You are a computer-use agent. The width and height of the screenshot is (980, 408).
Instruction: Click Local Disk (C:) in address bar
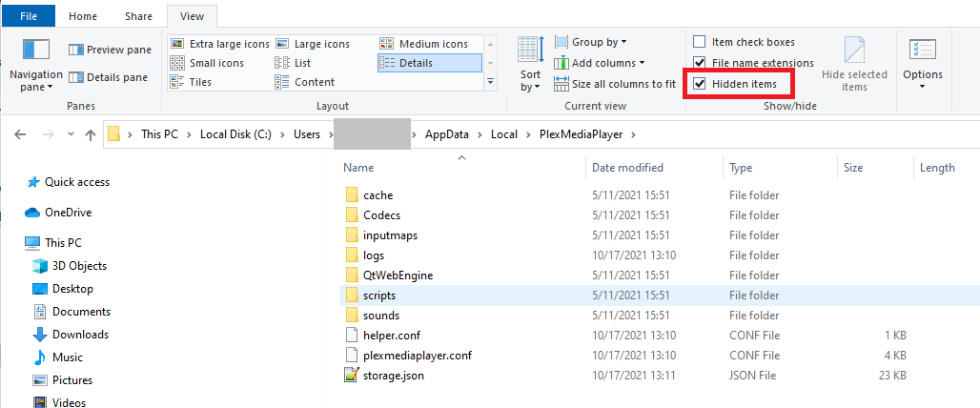pyautogui.click(x=235, y=134)
